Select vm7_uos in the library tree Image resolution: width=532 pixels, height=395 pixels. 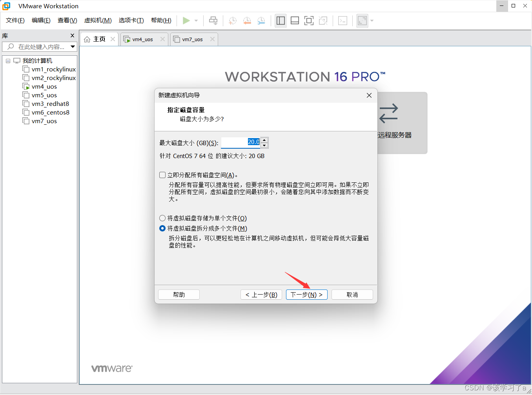tap(44, 121)
